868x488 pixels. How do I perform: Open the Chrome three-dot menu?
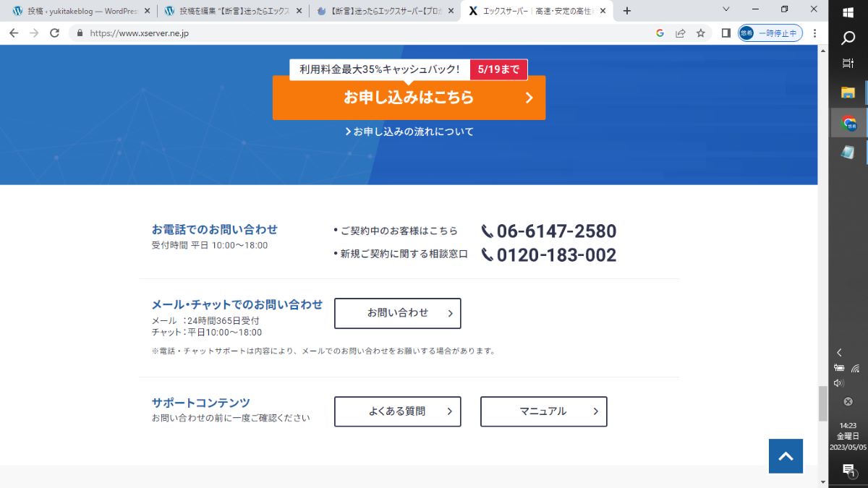(x=815, y=33)
